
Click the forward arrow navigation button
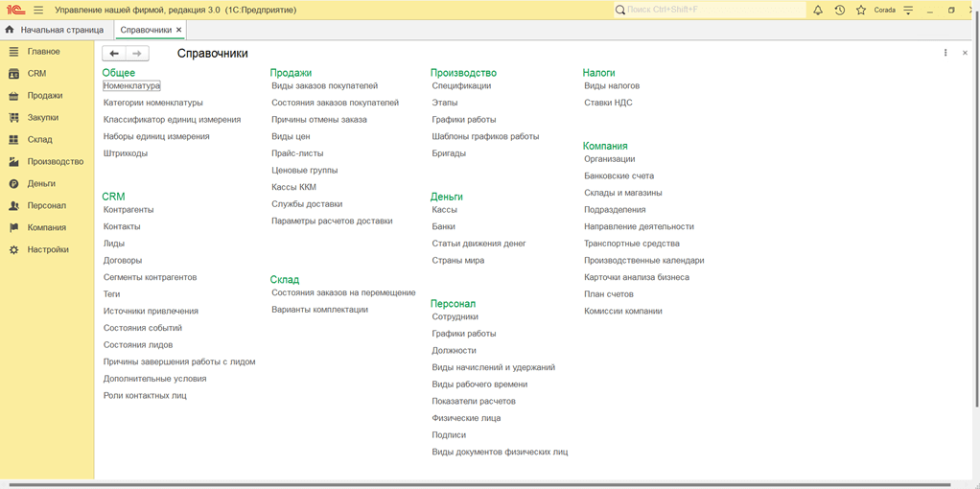point(137,54)
